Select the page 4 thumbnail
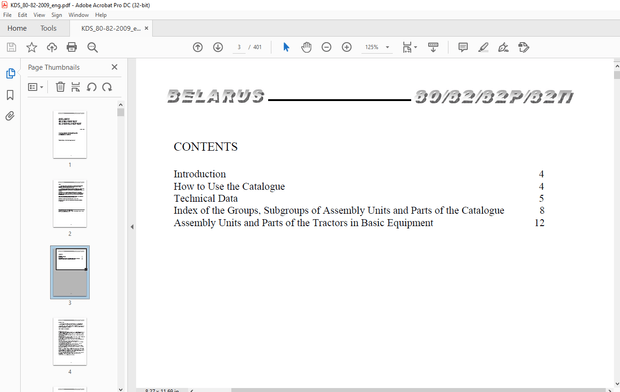This screenshot has height=392, width=620. pos(70,342)
